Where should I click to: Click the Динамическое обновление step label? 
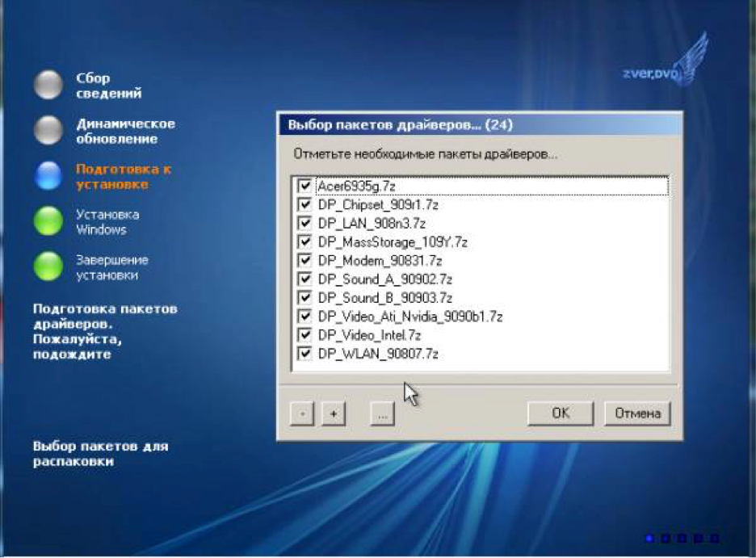(x=125, y=131)
